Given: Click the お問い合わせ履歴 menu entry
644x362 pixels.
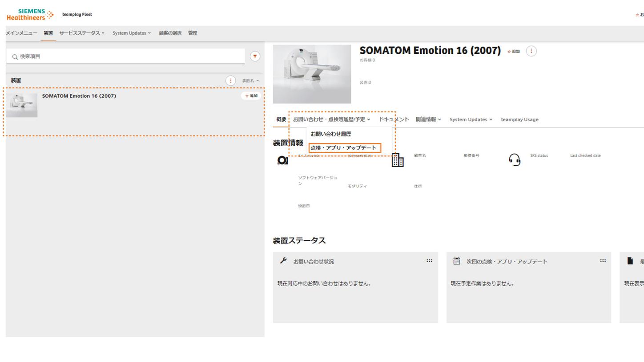Looking at the screenshot, I should pyautogui.click(x=331, y=133).
